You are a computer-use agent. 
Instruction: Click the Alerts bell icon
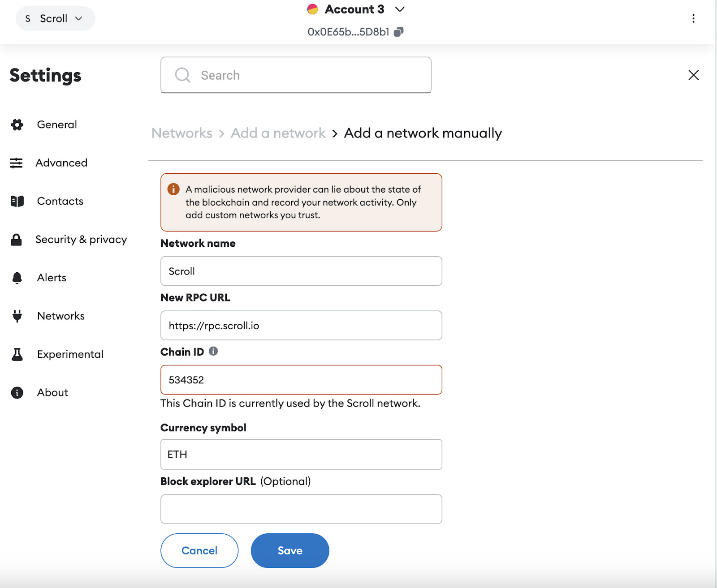pos(17,278)
